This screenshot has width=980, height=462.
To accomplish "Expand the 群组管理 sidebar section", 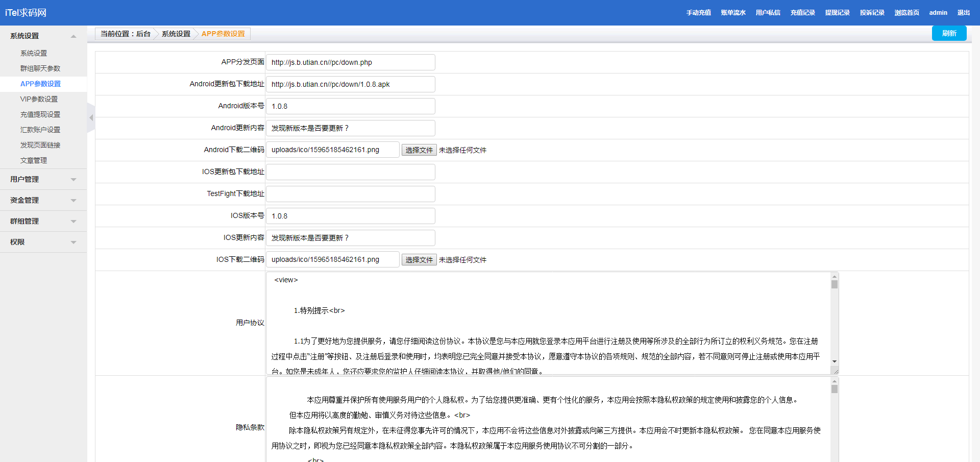I will coord(73,222).
